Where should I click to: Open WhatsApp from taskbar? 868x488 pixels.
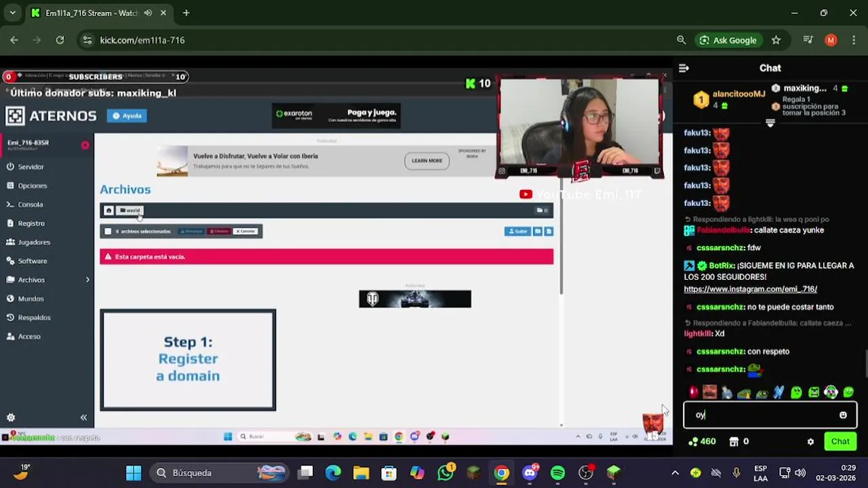point(445,473)
